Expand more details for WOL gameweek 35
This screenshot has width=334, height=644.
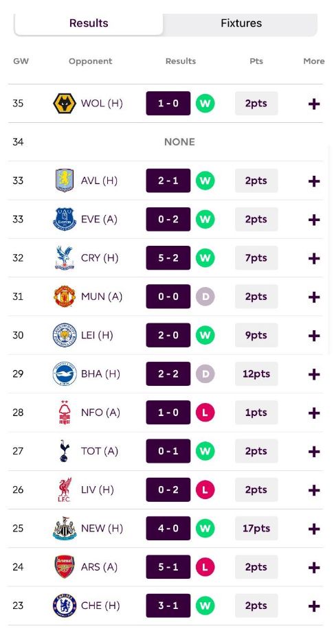[x=314, y=104]
